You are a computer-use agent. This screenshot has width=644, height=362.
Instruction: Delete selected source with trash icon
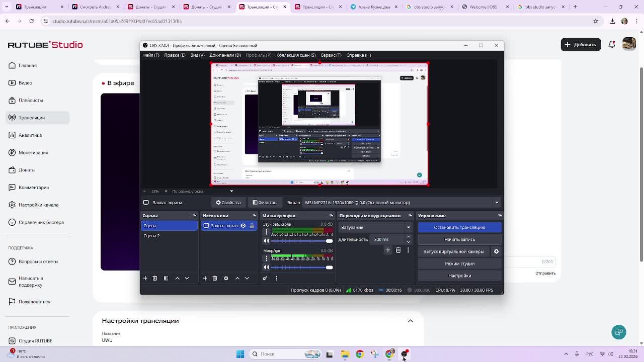pos(215,278)
